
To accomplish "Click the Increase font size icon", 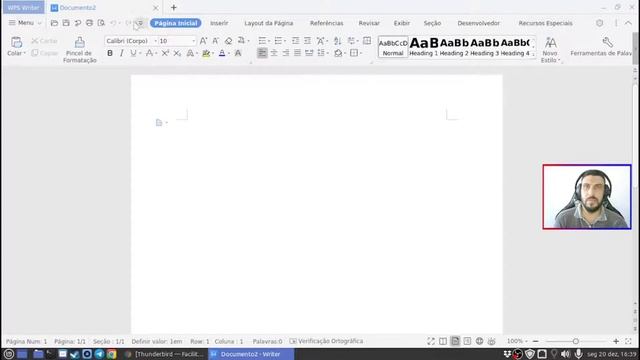I will pyautogui.click(x=203, y=41).
